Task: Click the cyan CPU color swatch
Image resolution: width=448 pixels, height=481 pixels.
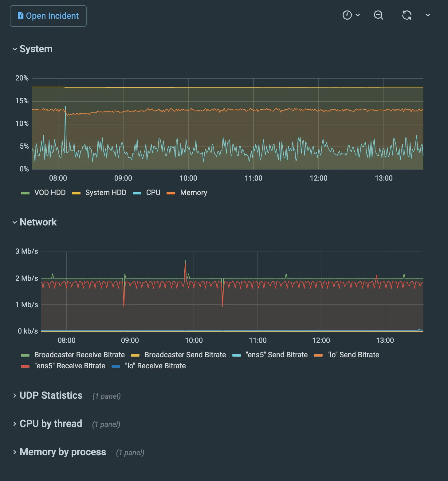Action: point(137,193)
